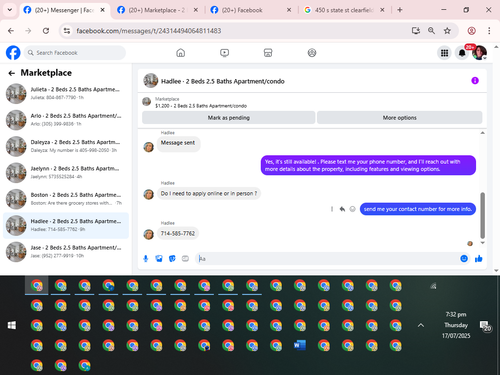Click chat scroll down arrow
This screenshot has height=375, width=500.
[482, 243]
